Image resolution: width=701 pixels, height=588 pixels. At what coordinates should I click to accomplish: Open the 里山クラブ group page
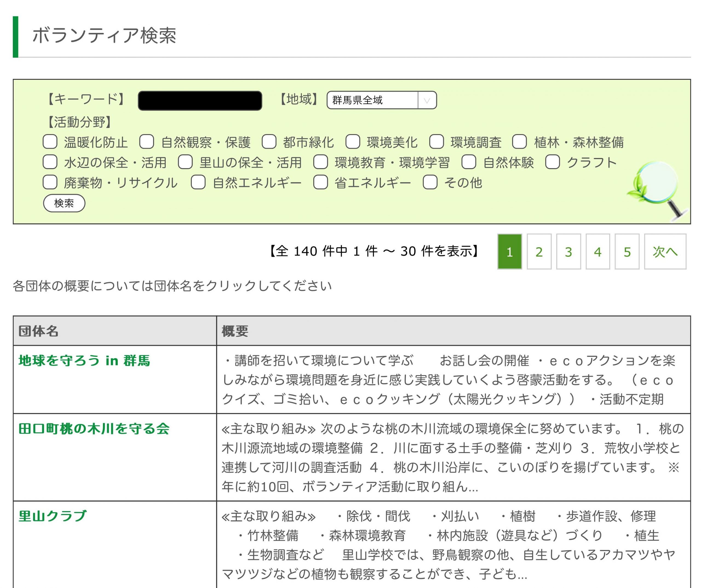pos(52,516)
